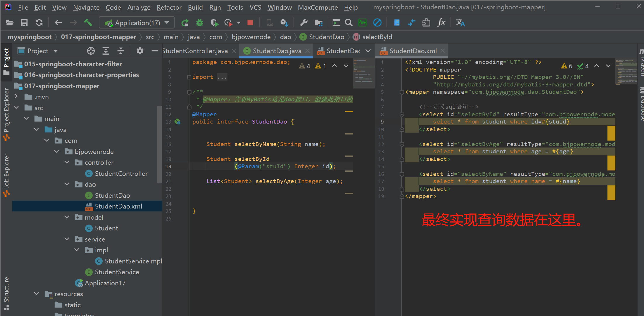Click the Search Everywhere magnifier icon
The image size is (644, 316).
[x=348, y=23]
